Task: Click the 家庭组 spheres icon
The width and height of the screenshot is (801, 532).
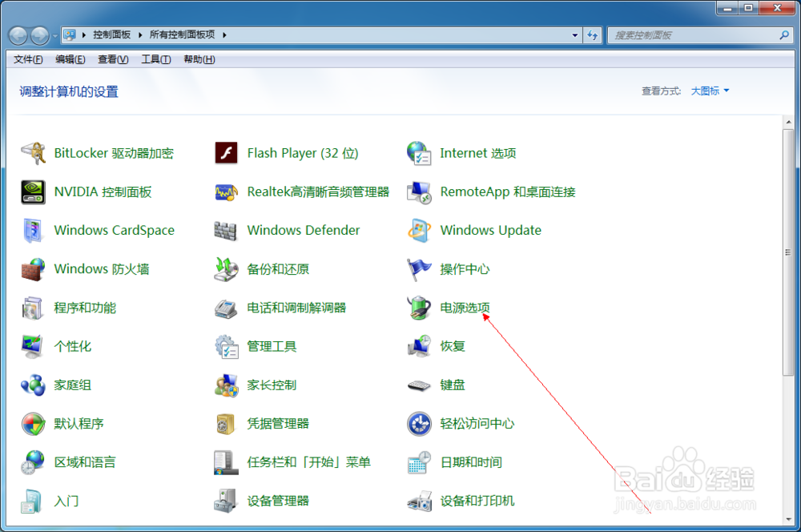Action: tap(33, 385)
